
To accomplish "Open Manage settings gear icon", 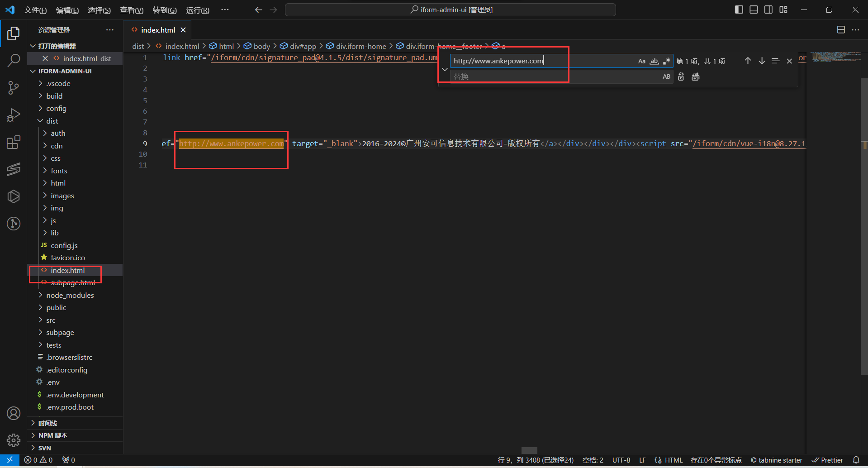I will tap(14, 440).
